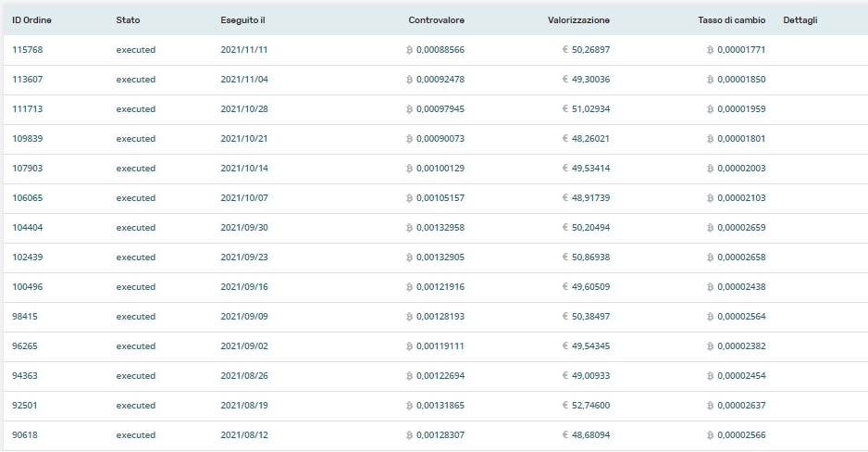Click the Valorizzazione column header
The image size is (868, 452).
pyautogui.click(x=578, y=20)
